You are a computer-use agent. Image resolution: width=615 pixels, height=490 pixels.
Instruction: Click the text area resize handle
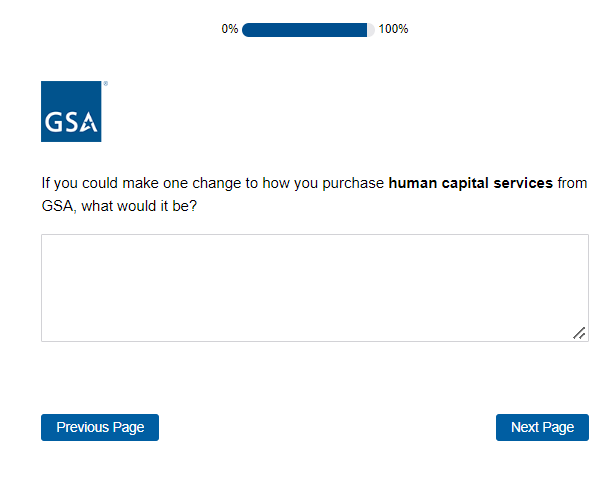pos(579,333)
